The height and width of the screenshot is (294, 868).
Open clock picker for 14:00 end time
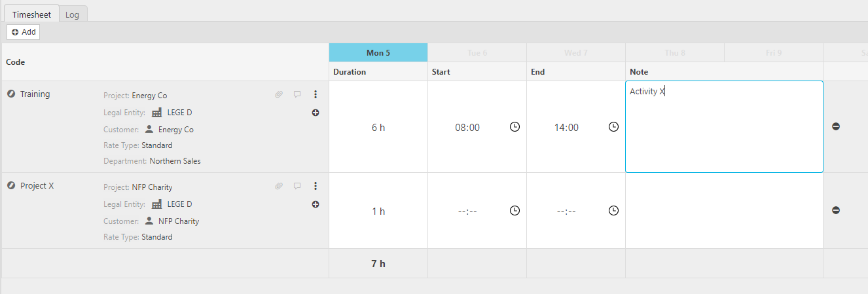[613, 127]
